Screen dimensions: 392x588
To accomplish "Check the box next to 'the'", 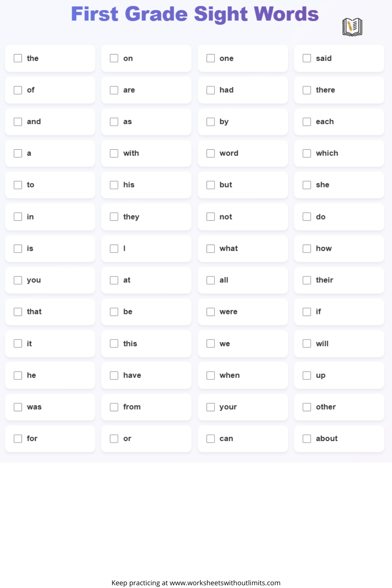I will click(18, 58).
